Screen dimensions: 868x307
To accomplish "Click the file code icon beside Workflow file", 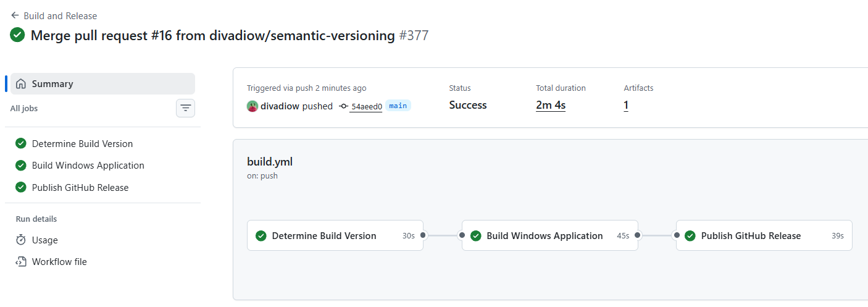I will click(21, 261).
